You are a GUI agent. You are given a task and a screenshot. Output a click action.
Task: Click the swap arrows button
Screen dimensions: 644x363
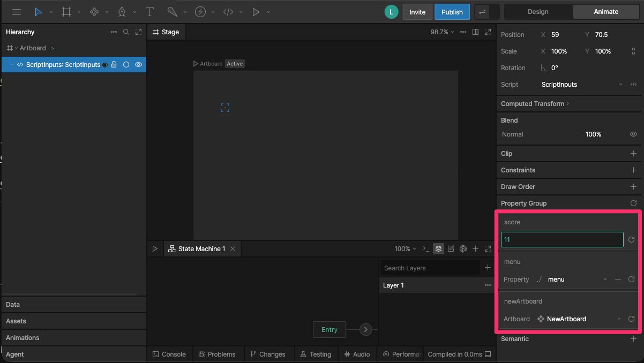tap(482, 12)
